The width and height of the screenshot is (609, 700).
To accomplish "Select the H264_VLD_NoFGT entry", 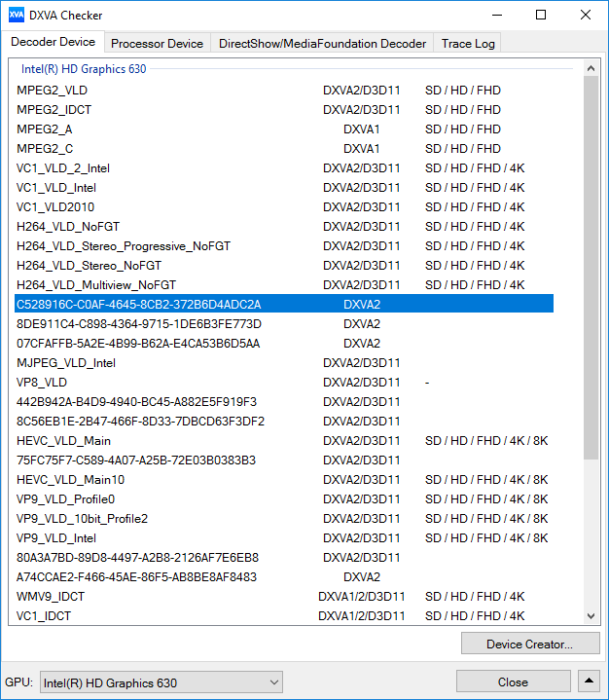I will tap(284, 227).
